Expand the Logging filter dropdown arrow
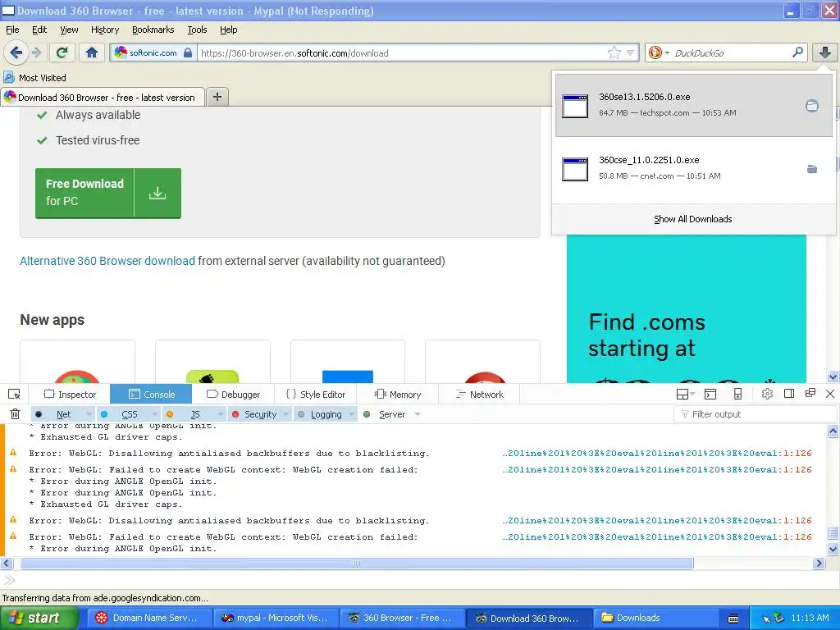This screenshot has width=840, height=630. 352,414
